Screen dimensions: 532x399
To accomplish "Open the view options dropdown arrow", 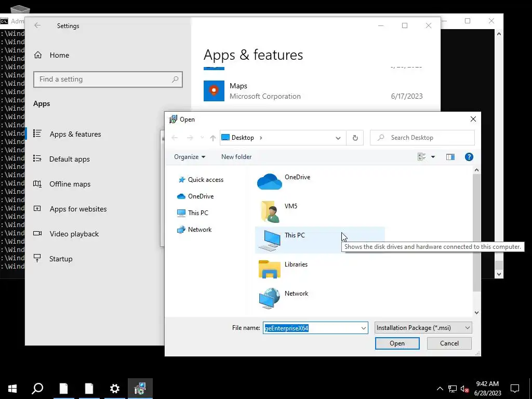I will click(433, 157).
